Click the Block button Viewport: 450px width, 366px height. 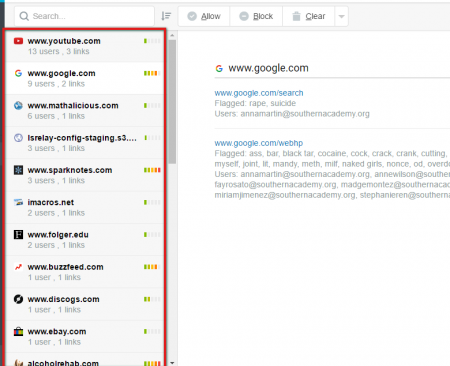pyautogui.click(x=256, y=16)
